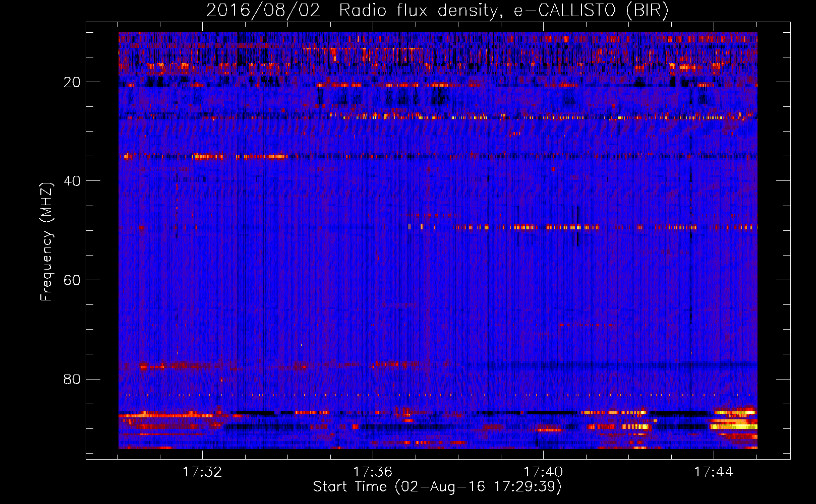Click the 40 frequency tick label
Image resolution: width=816 pixels, height=504 pixels.
coord(73,181)
